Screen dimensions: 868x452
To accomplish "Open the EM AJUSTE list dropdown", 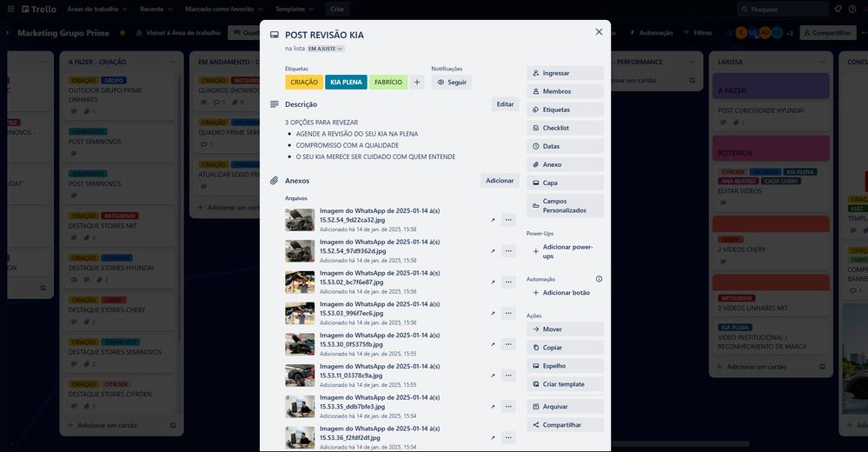I will (326, 49).
